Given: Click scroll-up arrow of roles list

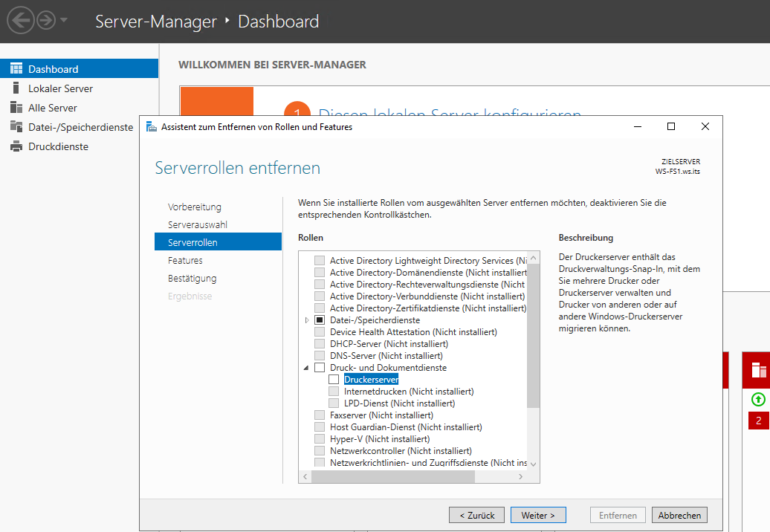Looking at the screenshot, I should point(534,258).
